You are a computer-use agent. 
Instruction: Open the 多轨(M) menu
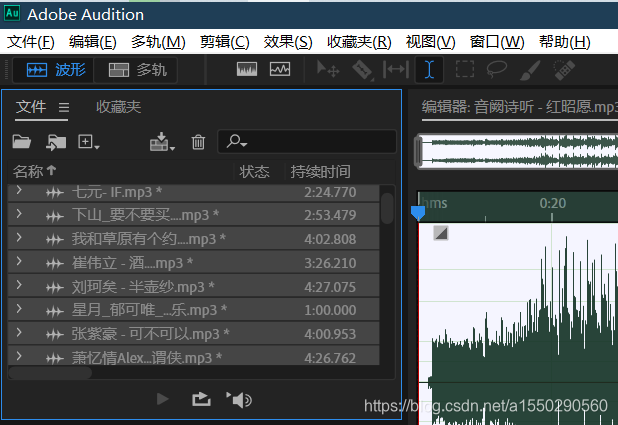[158, 41]
